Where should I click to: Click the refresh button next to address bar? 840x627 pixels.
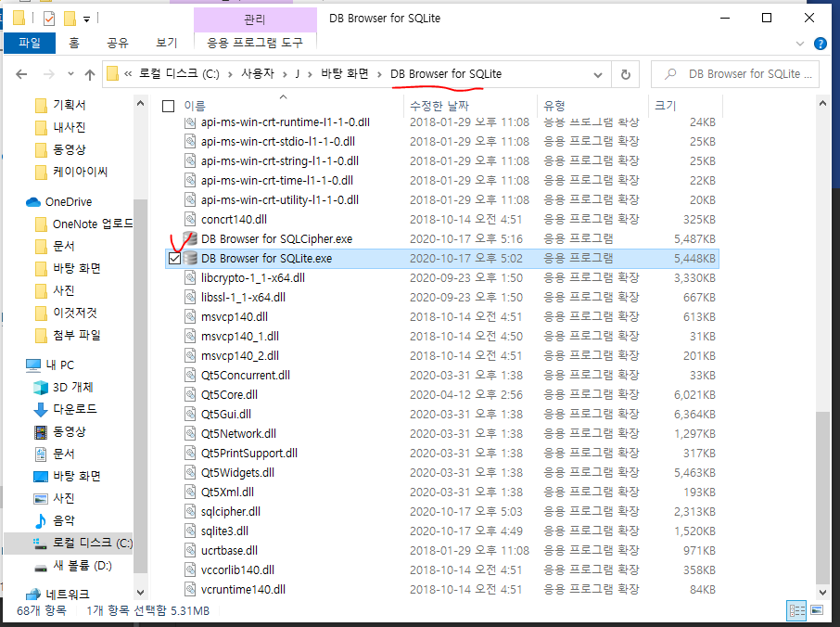click(x=625, y=74)
